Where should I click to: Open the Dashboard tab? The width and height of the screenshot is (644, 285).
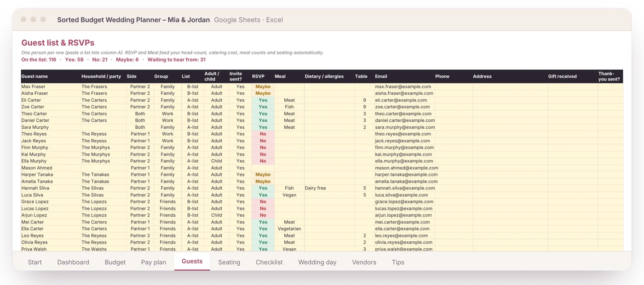point(73,262)
